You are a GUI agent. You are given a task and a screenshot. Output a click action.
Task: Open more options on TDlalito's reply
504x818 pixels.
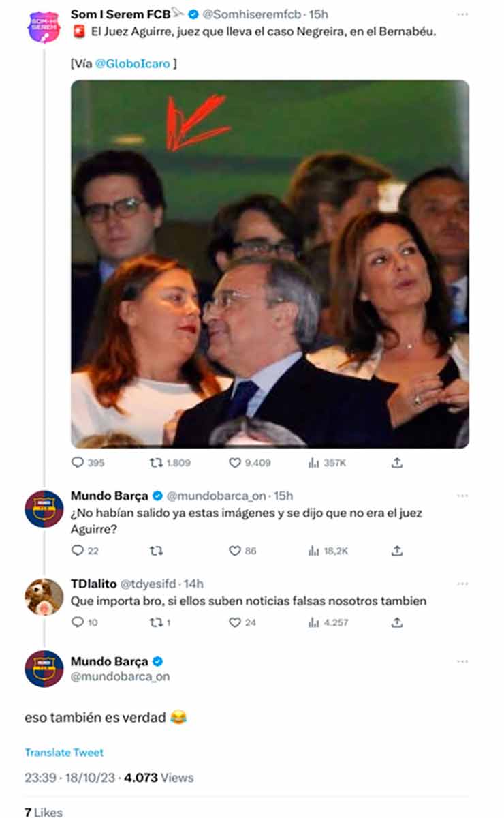[462, 584]
